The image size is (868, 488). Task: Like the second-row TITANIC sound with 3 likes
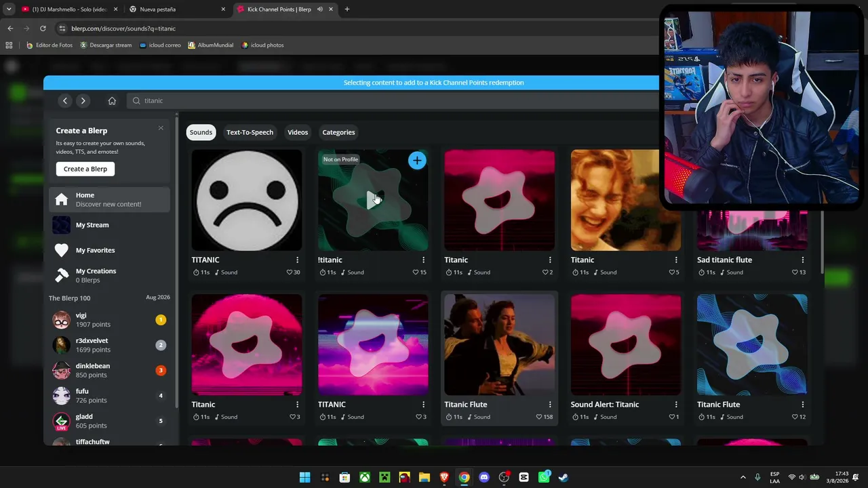pos(419,417)
